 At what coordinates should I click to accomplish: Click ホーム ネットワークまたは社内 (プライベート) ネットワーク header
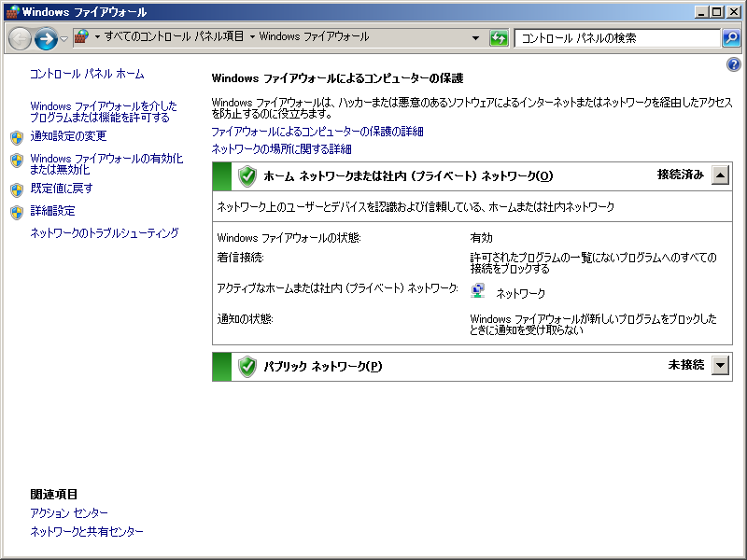pyautogui.click(x=408, y=176)
